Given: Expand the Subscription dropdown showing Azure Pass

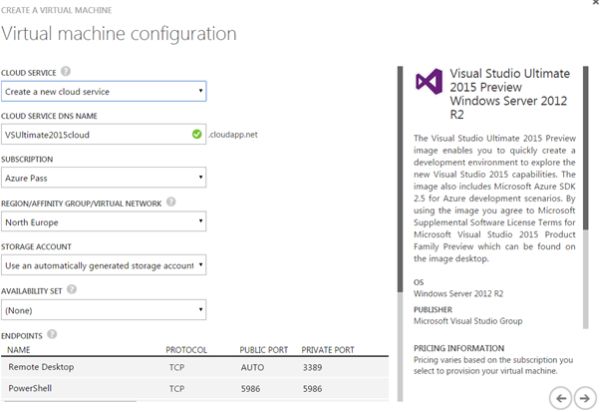Looking at the screenshot, I should 104,178.
